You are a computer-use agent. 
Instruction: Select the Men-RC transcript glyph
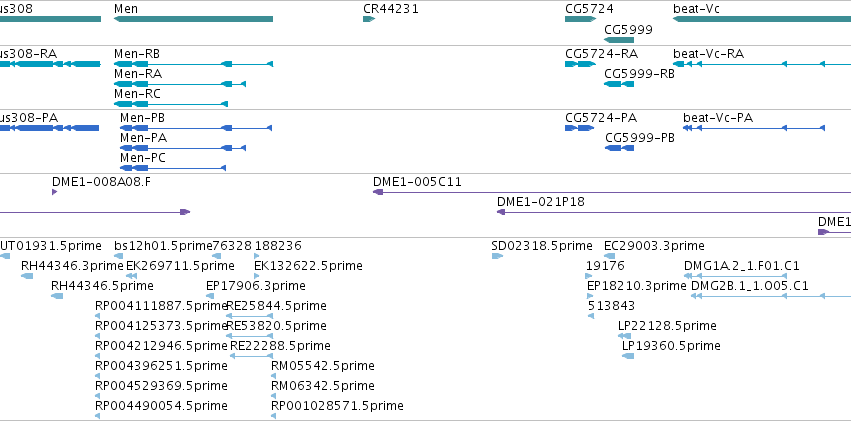pos(171,104)
